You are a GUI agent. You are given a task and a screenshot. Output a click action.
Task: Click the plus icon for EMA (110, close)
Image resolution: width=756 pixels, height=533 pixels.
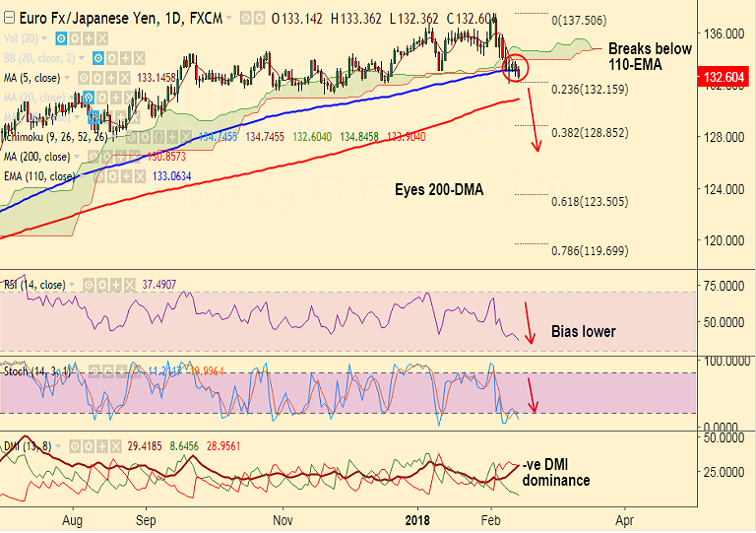point(126,176)
